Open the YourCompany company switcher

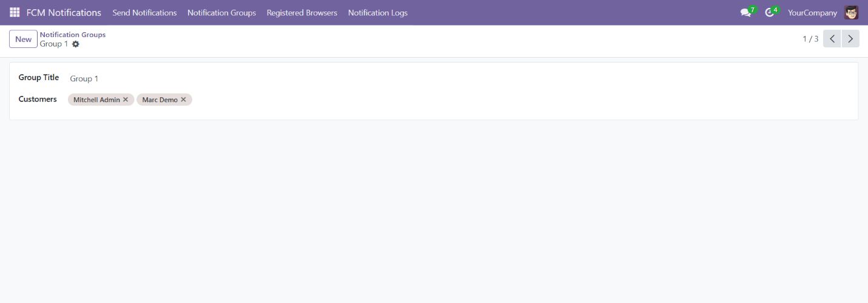coord(812,13)
